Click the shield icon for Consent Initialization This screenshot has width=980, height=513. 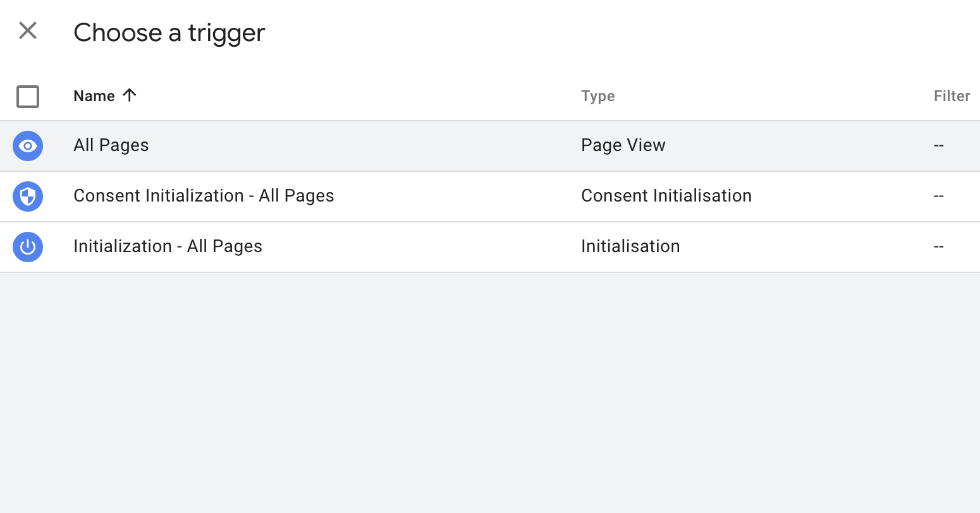point(28,196)
